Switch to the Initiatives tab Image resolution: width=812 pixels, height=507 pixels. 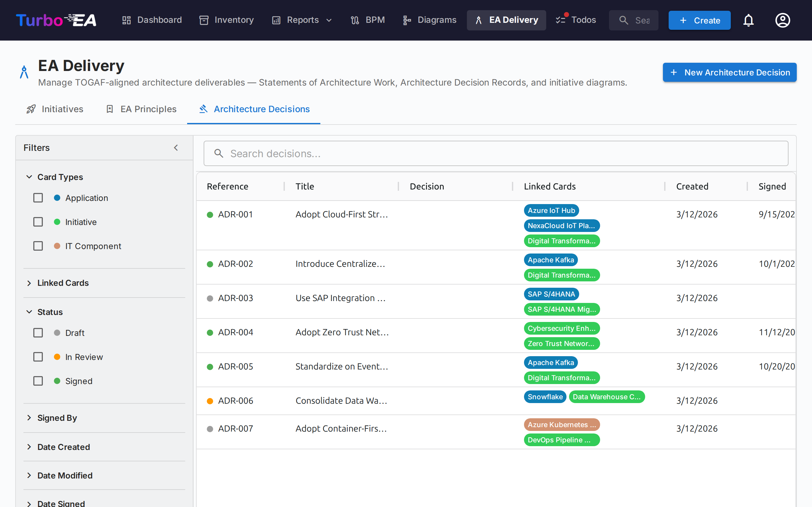pos(55,109)
